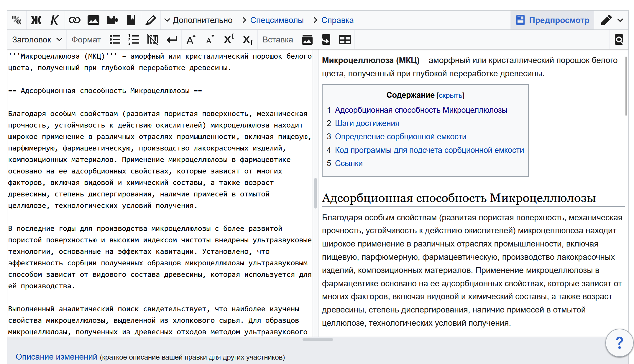Image resolution: width=634 pixels, height=364 pixels.
Task: Apply no-wiki formatting icon
Action: pos(153,39)
